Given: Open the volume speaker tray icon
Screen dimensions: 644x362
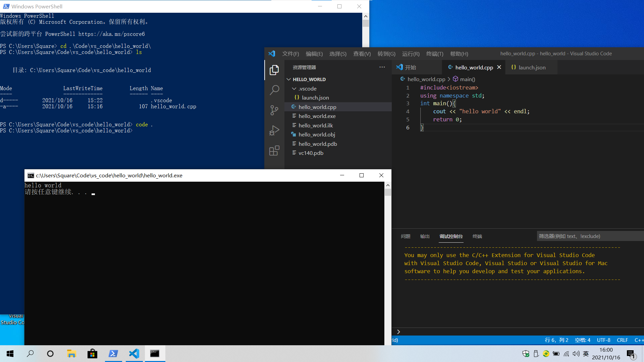Looking at the screenshot, I should [x=576, y=354].
